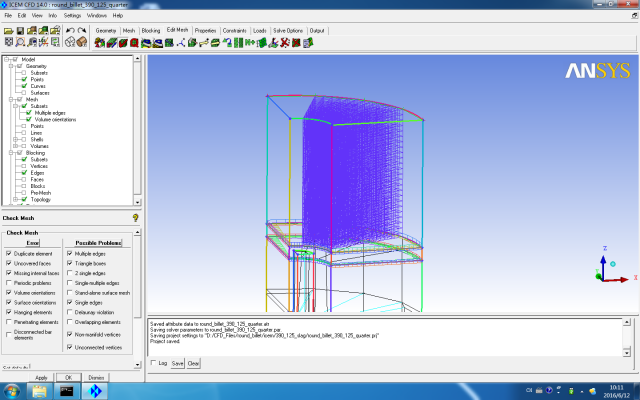Click the first Edit Mesh toolbar icon

(x=100, y=43)
